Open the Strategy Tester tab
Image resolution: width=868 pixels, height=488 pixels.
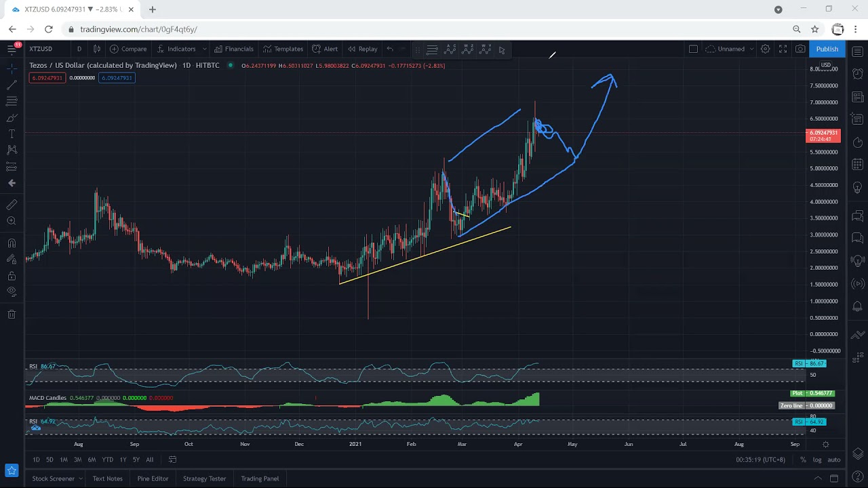coord(204,479)
